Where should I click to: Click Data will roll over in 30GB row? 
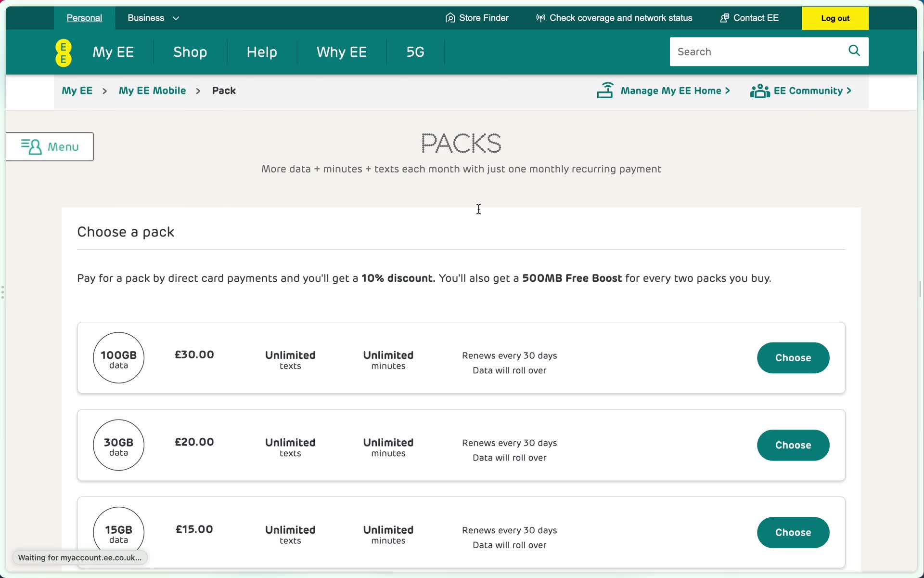coord(510,458)
